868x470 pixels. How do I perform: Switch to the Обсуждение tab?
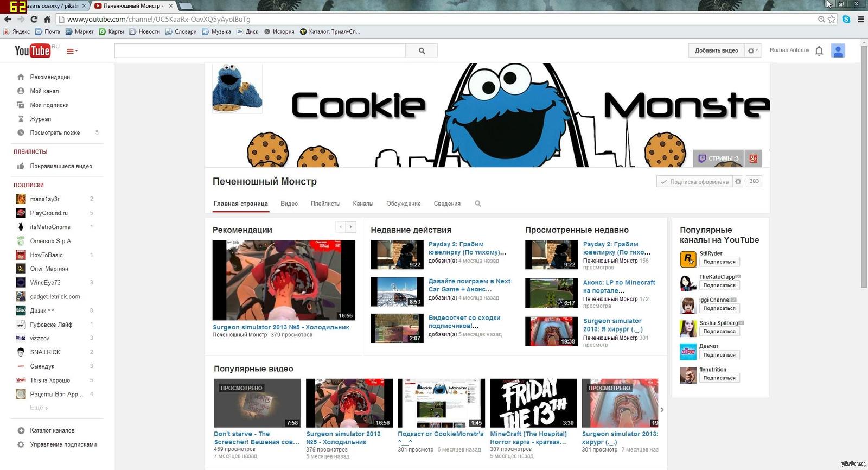point(404,204)
